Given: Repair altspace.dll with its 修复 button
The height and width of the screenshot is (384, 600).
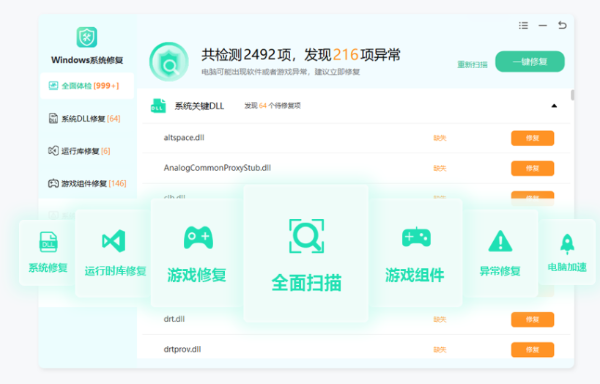Looking at the screenshot, I should click(532, 138).
